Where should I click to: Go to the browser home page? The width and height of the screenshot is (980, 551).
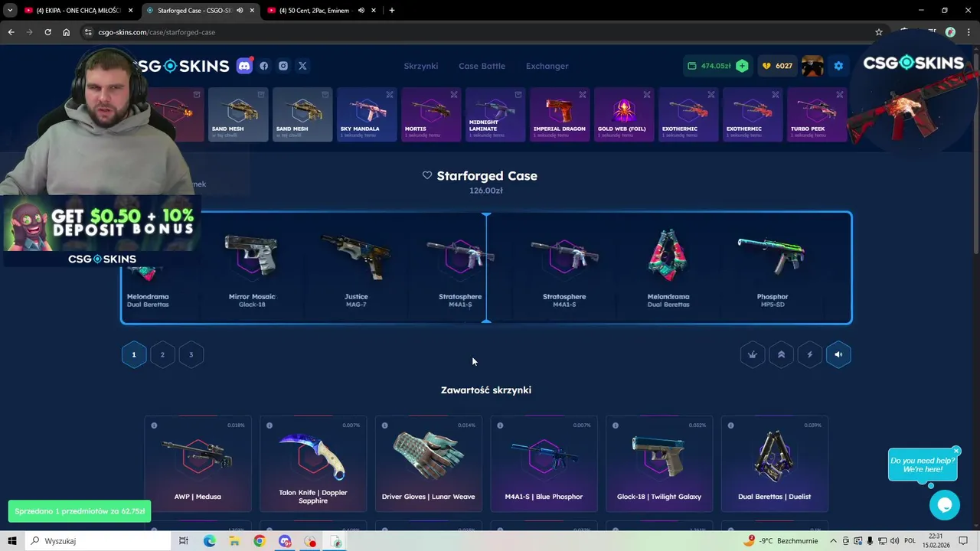point(66,32)
